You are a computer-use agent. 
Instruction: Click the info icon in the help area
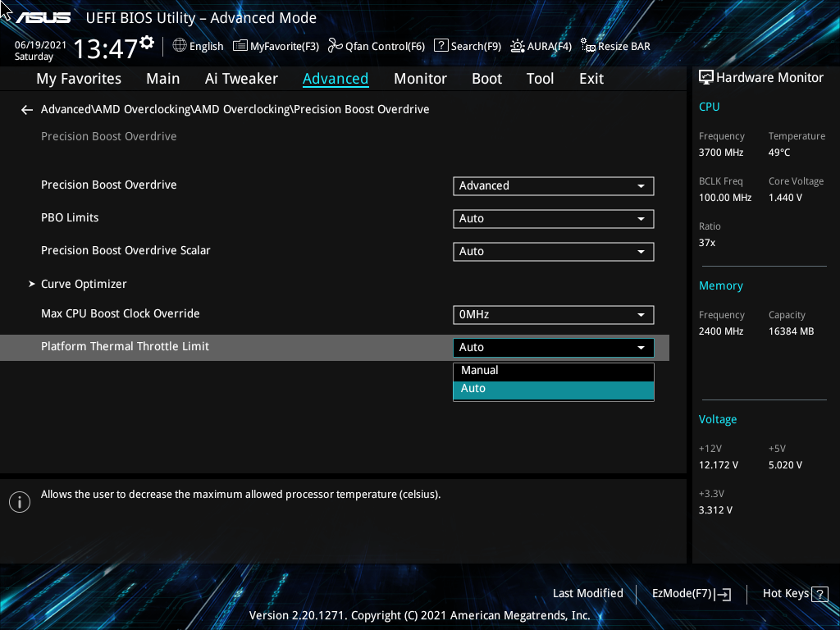click(20, 501)
